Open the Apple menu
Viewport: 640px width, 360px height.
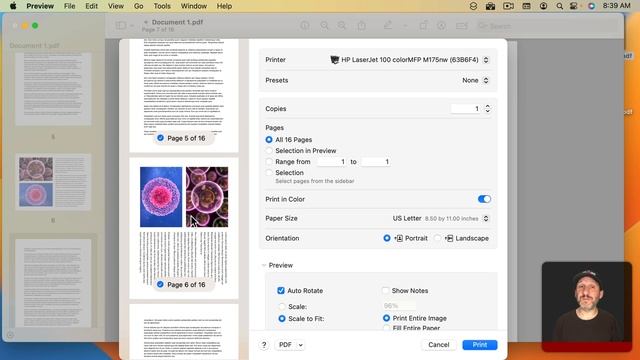click(x=13, y=6)
